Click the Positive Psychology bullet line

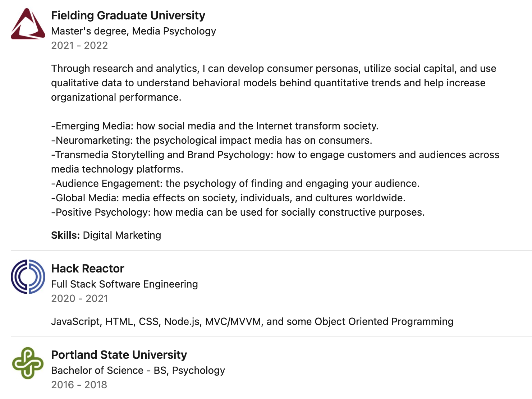point(238,212)
